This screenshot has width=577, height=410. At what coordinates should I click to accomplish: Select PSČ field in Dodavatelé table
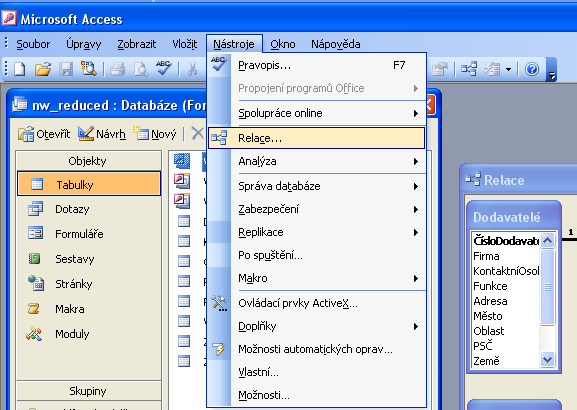click(506, 346)
